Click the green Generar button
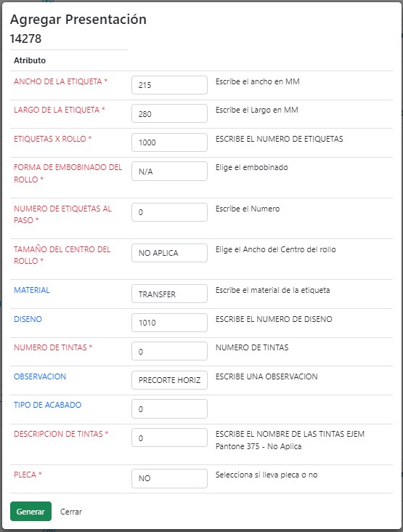This screenshot has height=532, width=403. click(30, 512)
